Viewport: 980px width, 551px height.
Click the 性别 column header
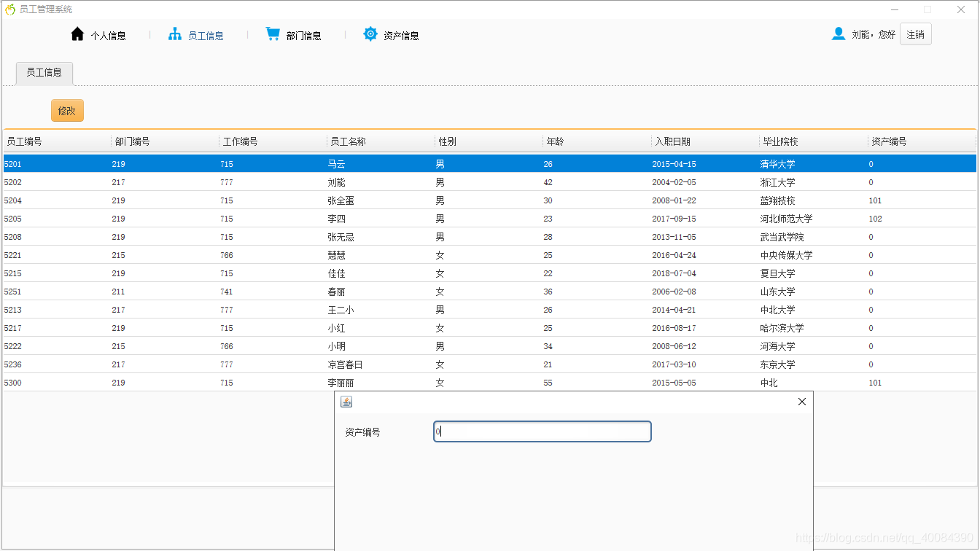click(x=489, y=141)
